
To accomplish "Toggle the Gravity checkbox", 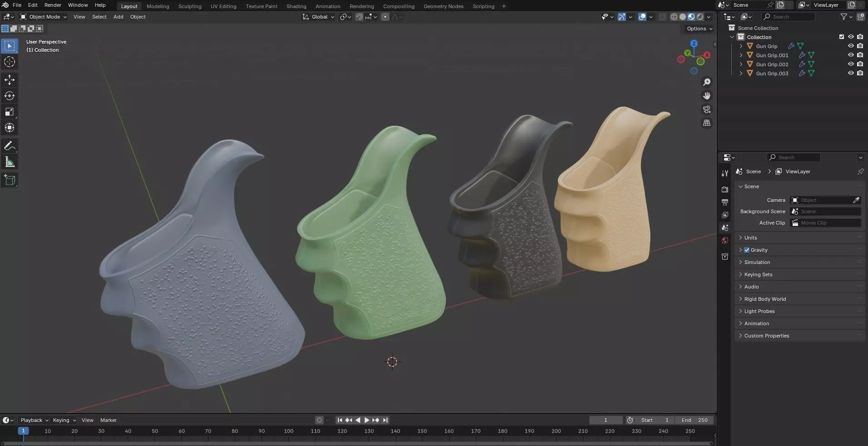I will pyautogui.click(x=747, y=250).
